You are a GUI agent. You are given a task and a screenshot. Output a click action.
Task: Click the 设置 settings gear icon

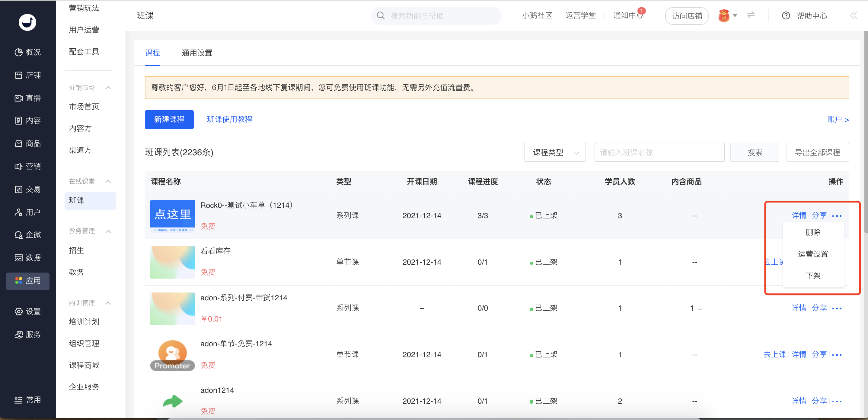(x=18, y=311)
